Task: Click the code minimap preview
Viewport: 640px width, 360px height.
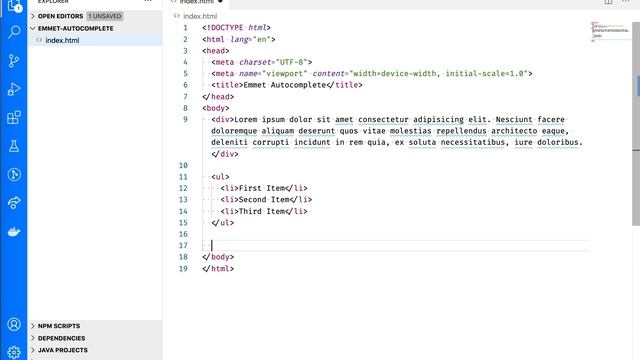Action: coord(611,32)
